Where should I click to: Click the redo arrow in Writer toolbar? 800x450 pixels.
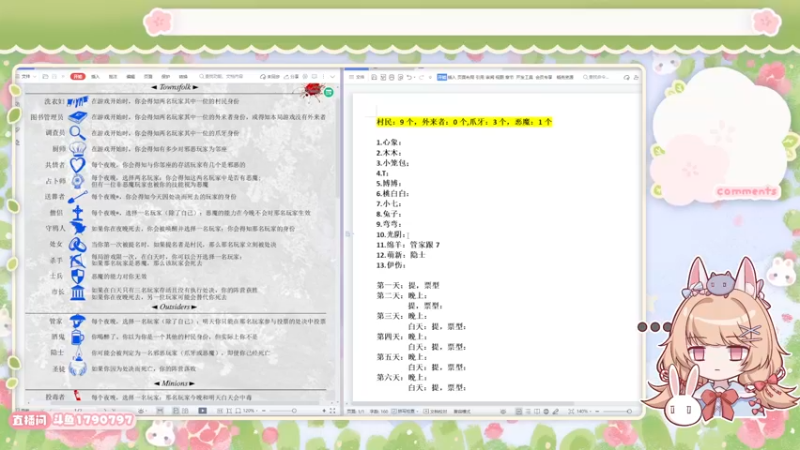click(421, 77)
